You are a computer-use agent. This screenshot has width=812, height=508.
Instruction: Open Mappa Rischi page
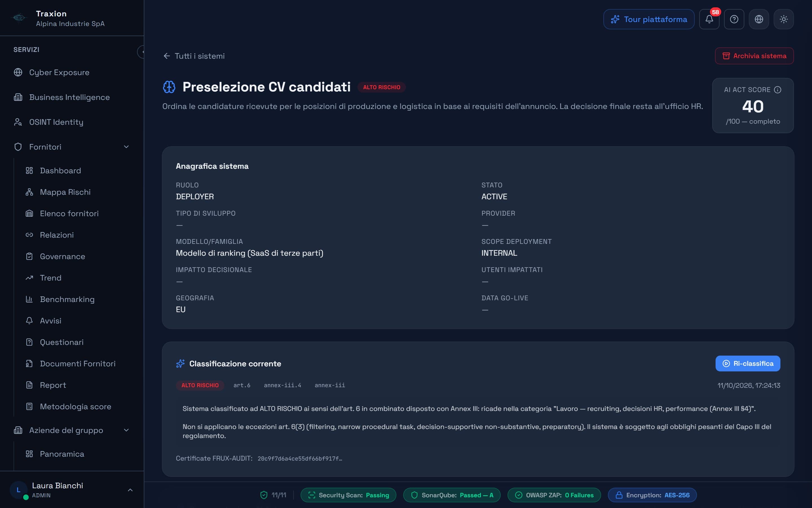[77, 192]
